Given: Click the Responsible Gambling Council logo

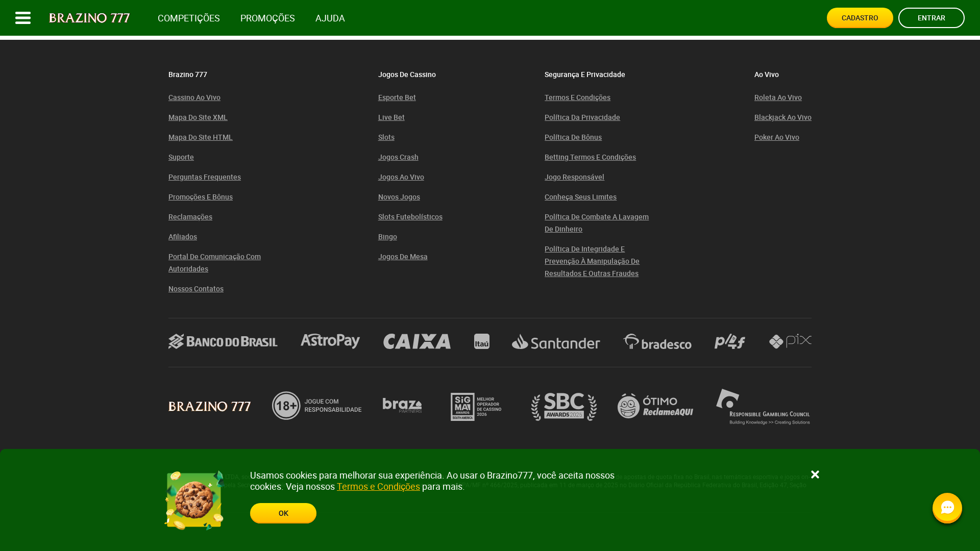Looking at the screenshot, I should click(x=763, y=407).
